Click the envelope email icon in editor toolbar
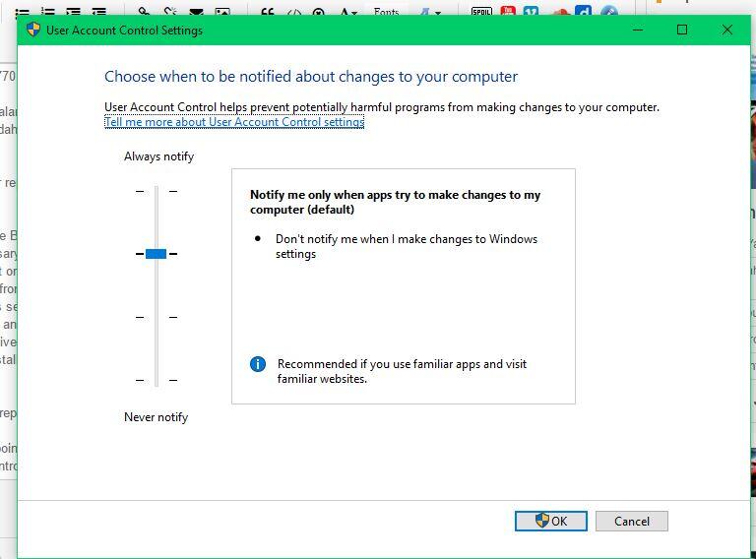This screenshot has height=559, width=756. pyautogui.click(x=196, y=12)
